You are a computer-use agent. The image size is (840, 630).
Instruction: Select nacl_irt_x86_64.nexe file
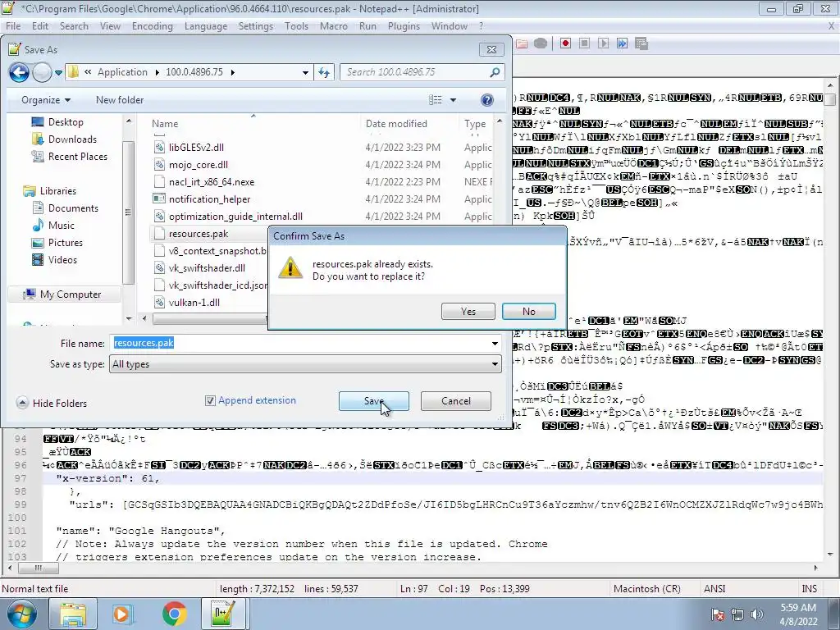(211, 182)
